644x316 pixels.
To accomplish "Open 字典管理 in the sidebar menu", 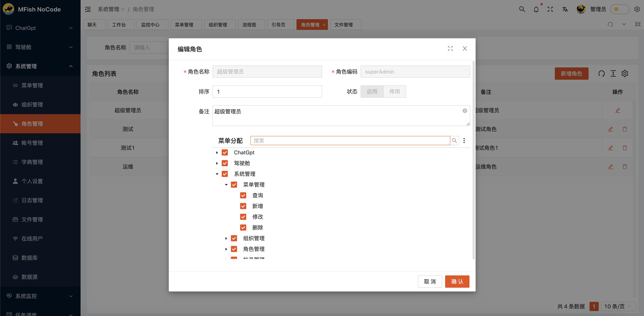I will [x=32, y=162].
